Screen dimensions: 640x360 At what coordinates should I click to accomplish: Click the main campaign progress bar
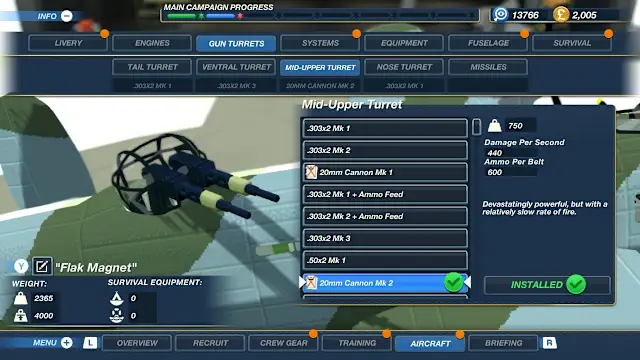coord(320,16)
